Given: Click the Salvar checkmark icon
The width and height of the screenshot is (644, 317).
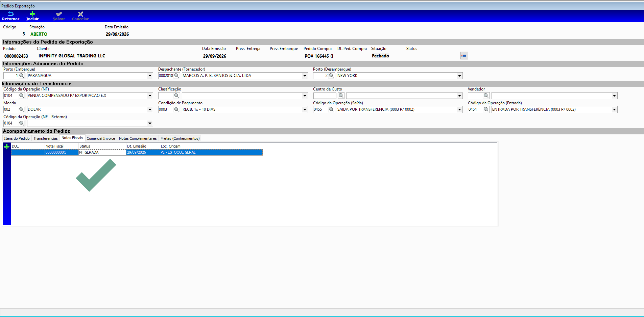Looking at the screenshot, I should click(x=59, y=14).
